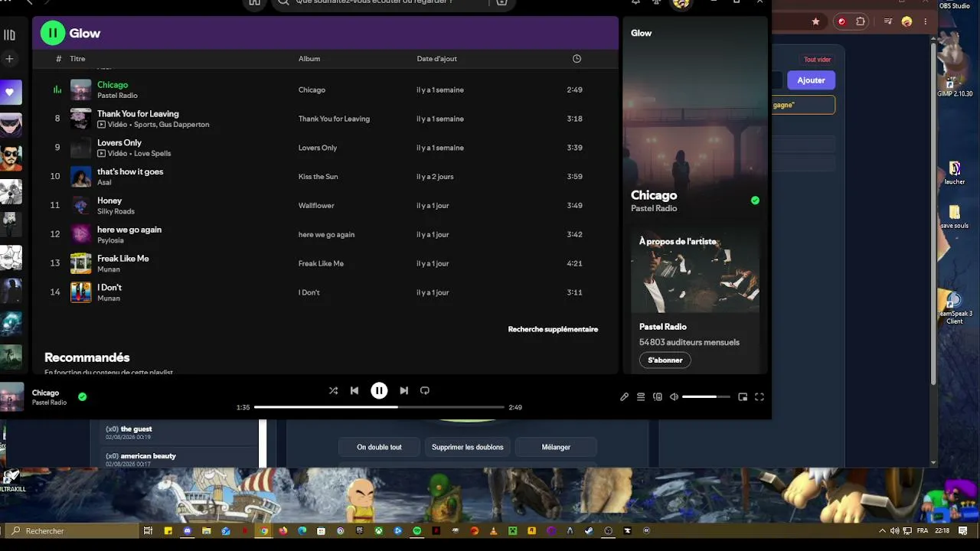The width and height of the screenshot is (980, 551).
Task: Open the artist Silky Roads link
Action: [116, 211]
